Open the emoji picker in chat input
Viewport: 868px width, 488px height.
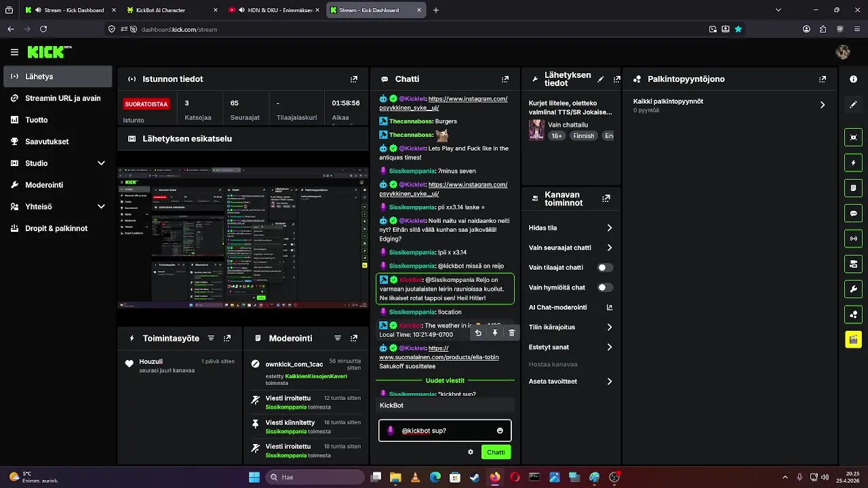(x=500, y=430)
